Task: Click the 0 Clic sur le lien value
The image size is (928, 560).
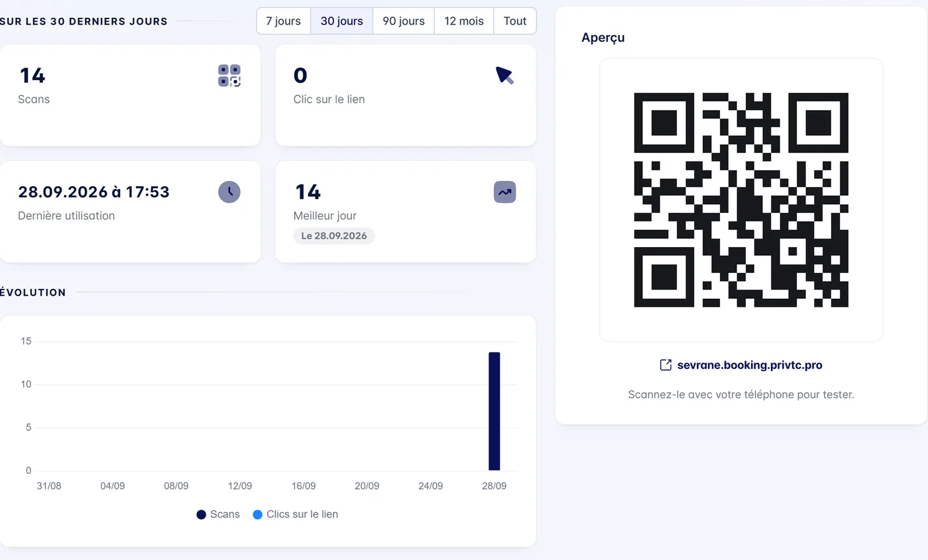Action: coord(300,76)
